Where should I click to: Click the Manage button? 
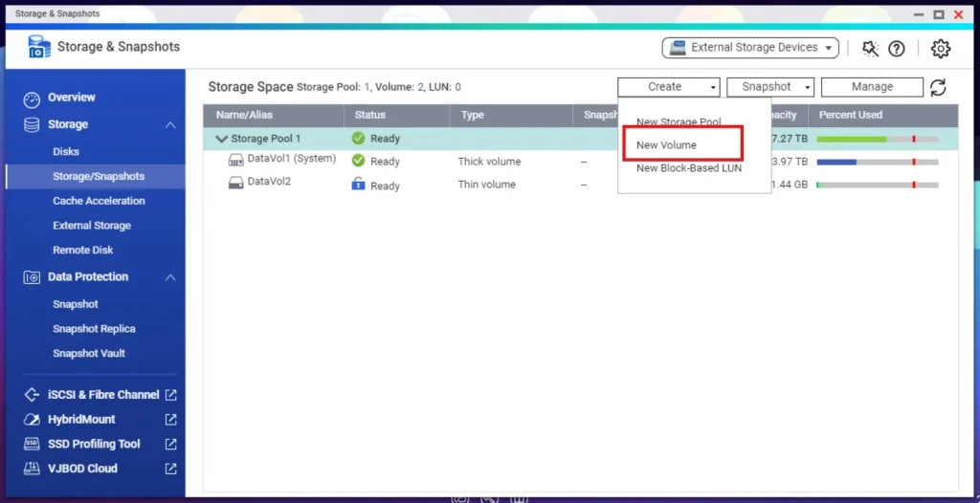coord(872,87)
